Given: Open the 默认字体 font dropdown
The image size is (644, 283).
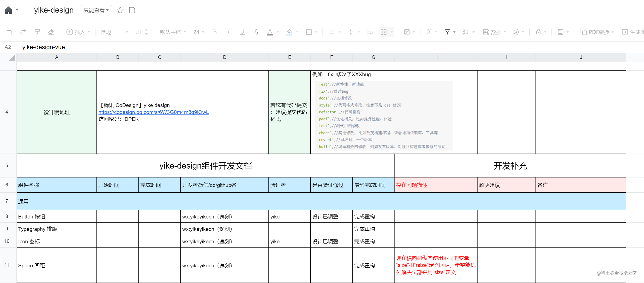Looking at the screenshot, I should coord(173,32).
